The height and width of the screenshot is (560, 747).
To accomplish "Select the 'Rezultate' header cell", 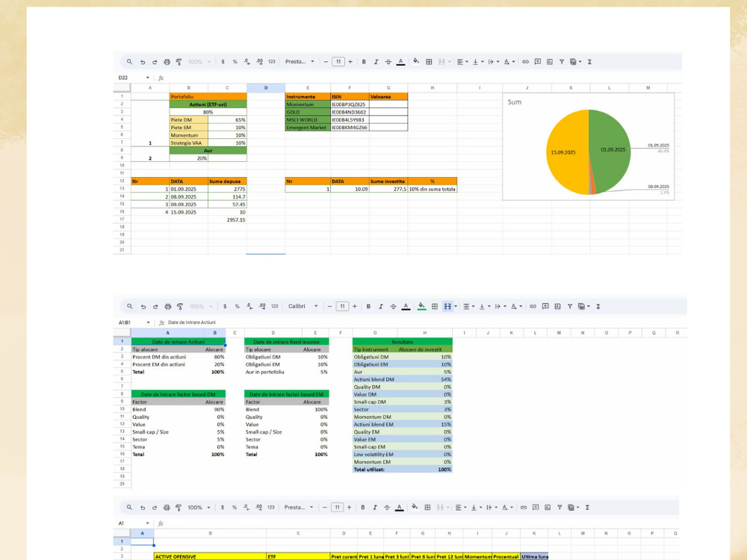I will click(x=402, y=342).
